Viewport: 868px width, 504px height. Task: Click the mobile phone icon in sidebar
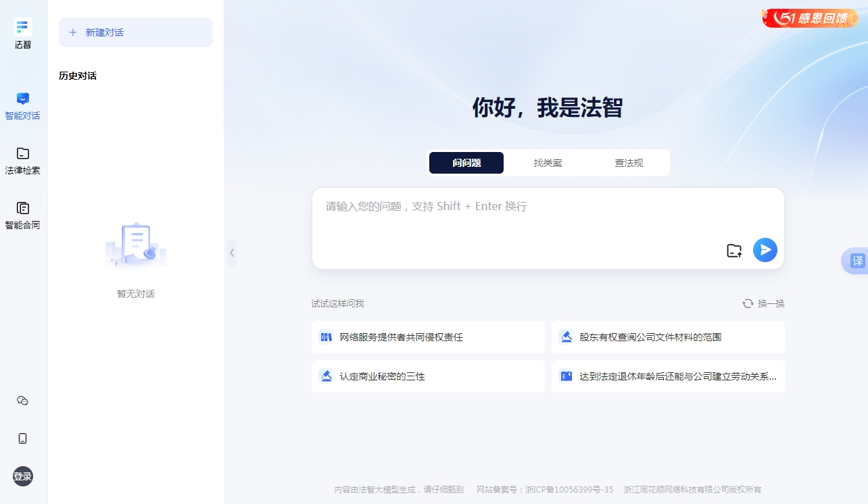(x=23, y=438)
